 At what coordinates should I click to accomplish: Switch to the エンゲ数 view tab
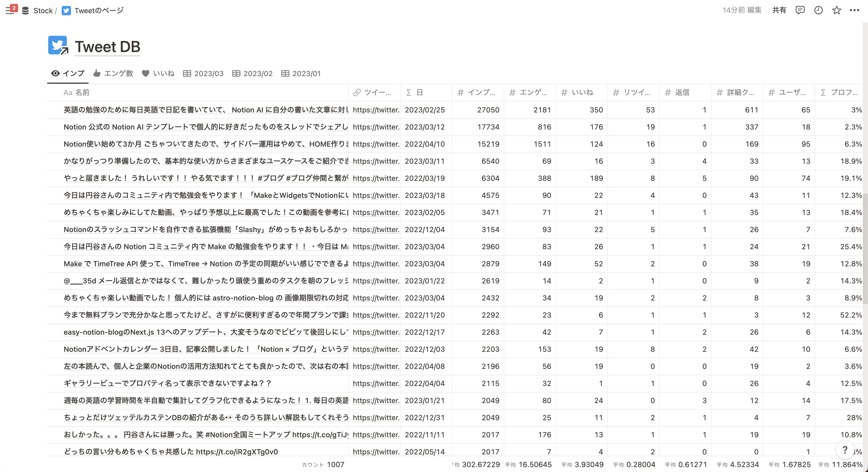point(113,74)
